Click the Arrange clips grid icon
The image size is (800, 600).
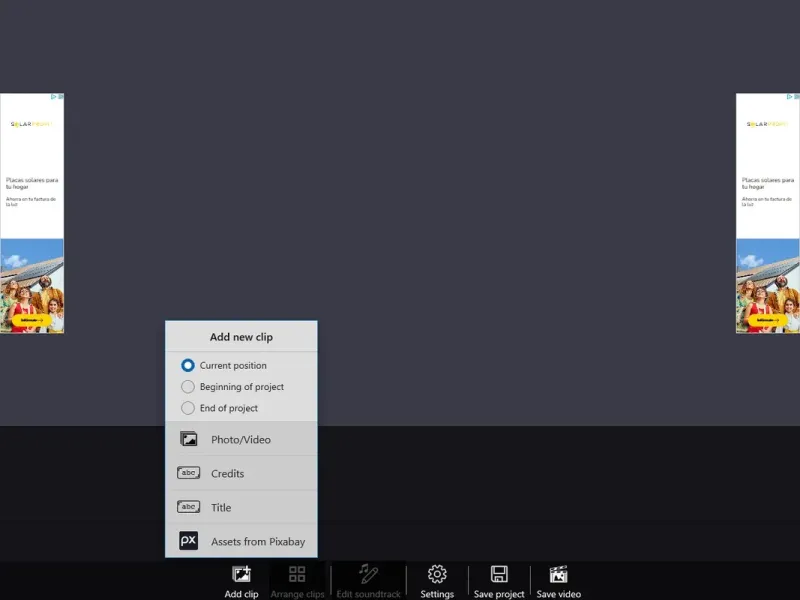click(297, 574)
